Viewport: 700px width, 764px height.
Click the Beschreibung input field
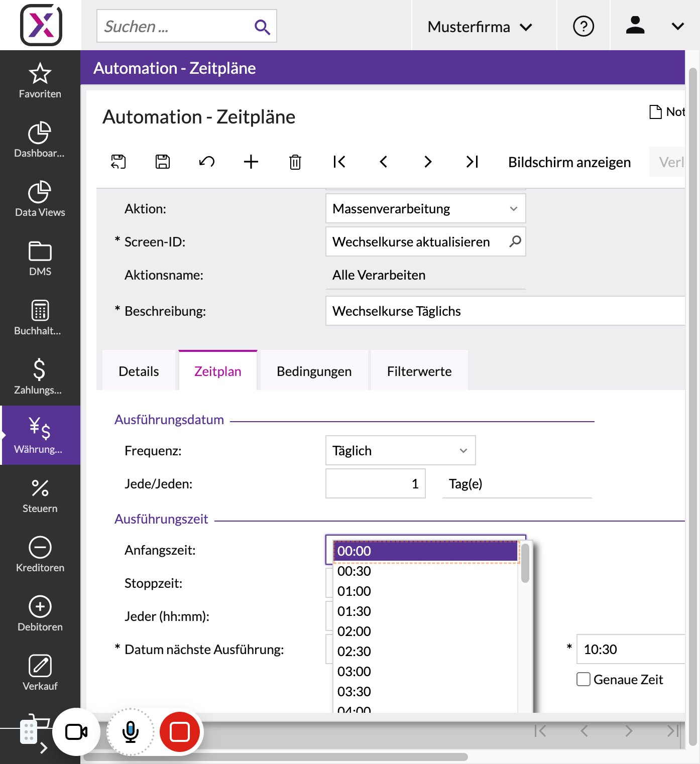coord(505,311)
